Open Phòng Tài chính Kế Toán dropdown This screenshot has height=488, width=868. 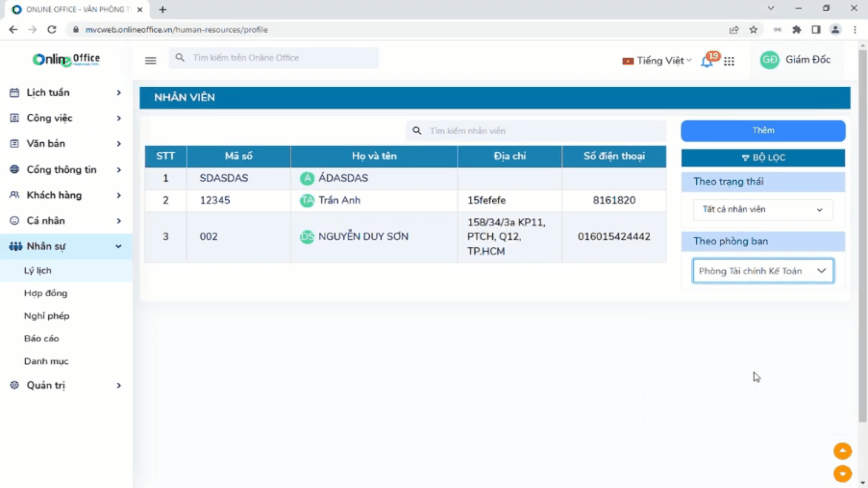pos(763,271)
